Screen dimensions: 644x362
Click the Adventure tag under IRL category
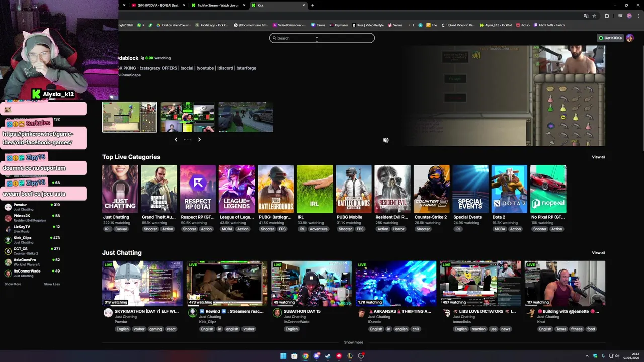coord(318,229)
